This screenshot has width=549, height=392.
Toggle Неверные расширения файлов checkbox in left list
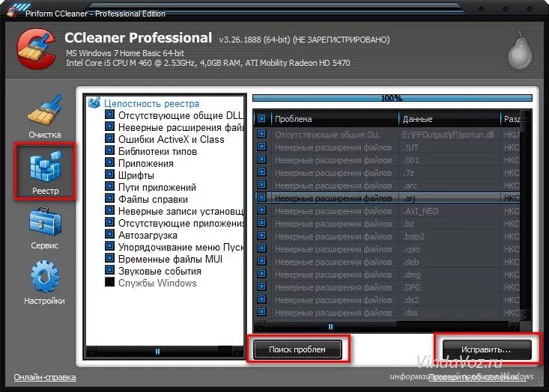[x=109, y=126]
